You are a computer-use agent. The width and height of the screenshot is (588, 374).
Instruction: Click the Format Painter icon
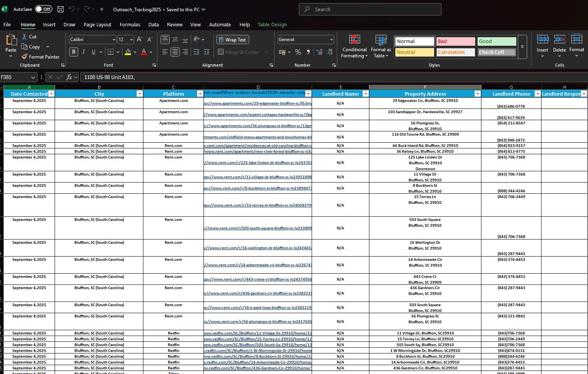point(25,57)
